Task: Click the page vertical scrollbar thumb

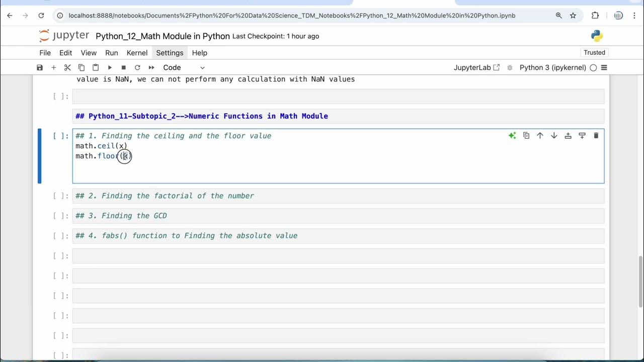Action: (640, 282)
